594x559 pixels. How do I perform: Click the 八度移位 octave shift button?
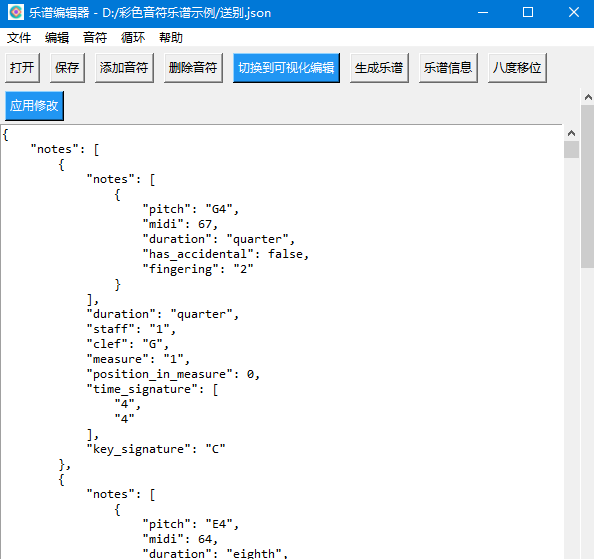click(x=517, y=68)
